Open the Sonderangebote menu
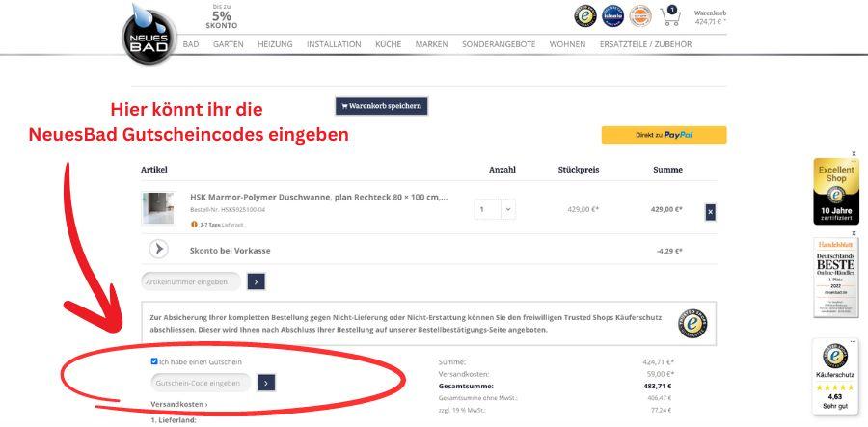Screen dimensions: 868x427 [498, 44]
